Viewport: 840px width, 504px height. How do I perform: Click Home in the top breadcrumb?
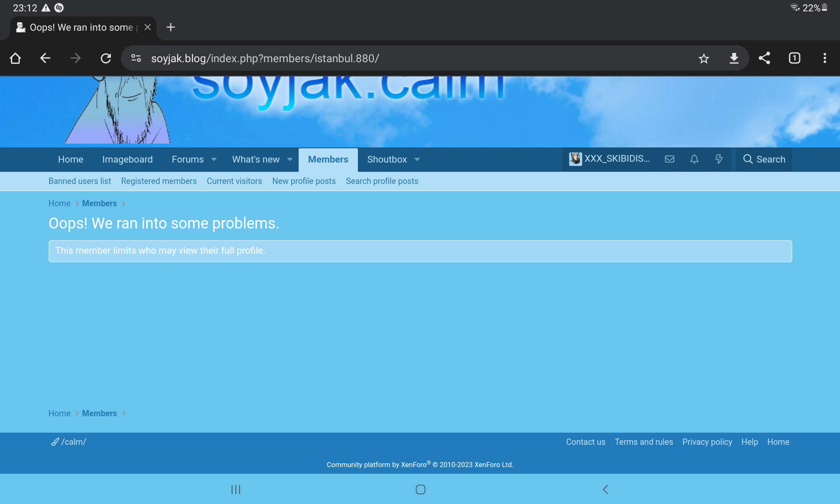pos(60,203)
